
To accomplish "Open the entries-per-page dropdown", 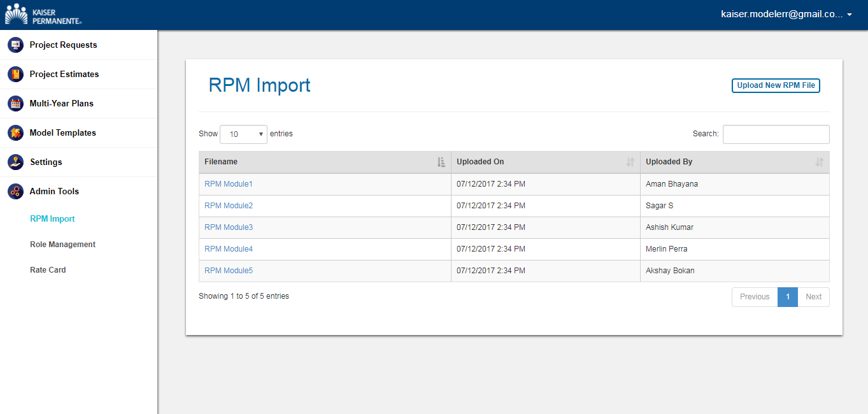I will (x=243, y=134).
